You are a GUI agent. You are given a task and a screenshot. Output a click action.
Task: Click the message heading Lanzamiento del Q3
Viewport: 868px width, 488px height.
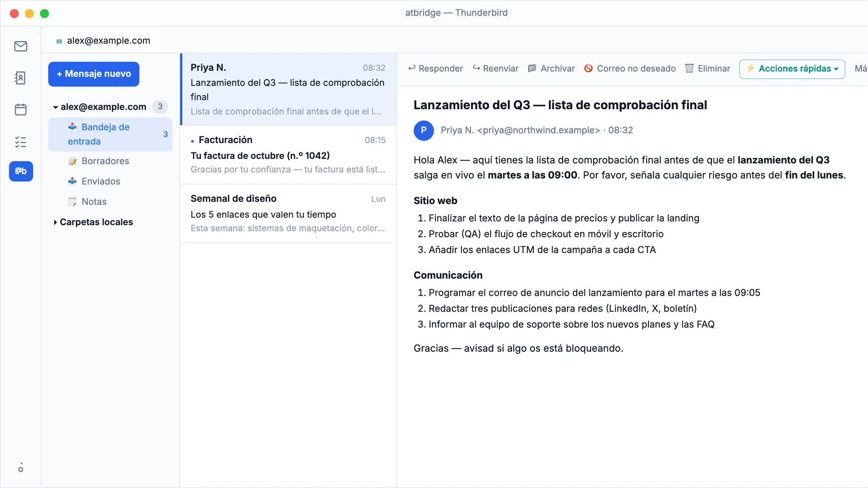coord(560,105)
